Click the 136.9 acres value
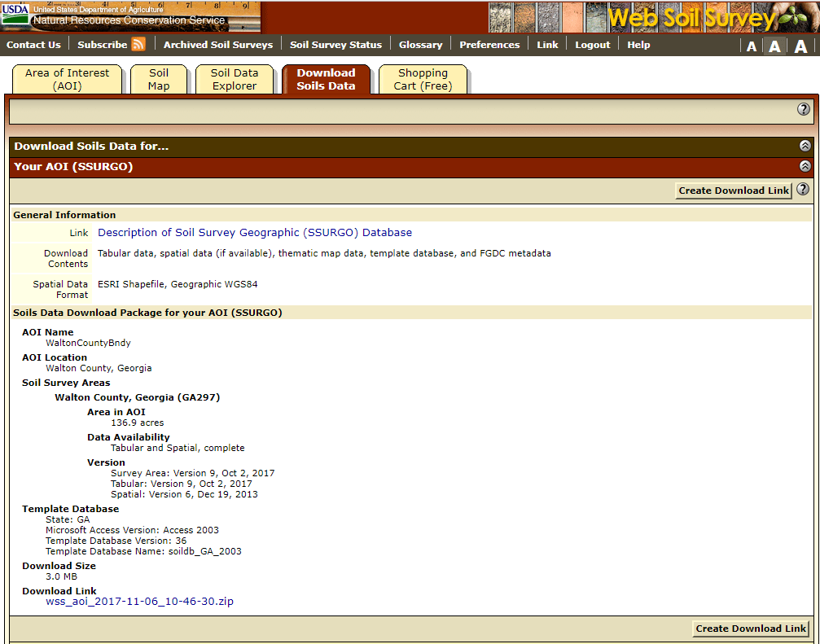The image size is (820, 644). [x=137, y=423]
